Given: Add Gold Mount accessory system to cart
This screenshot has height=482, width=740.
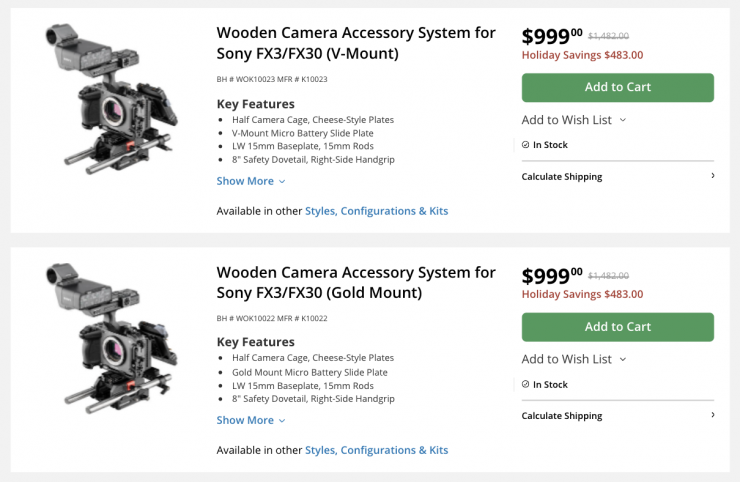Looking at the screenshot, I should [617, 327].
